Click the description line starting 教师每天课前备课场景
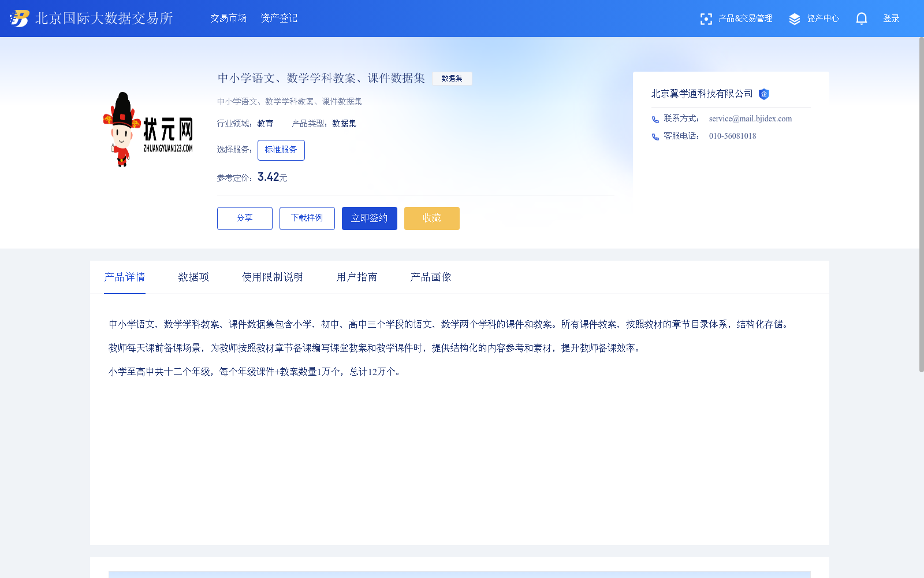The width and height of the screenshot is (924, 578). pos(375,348)
